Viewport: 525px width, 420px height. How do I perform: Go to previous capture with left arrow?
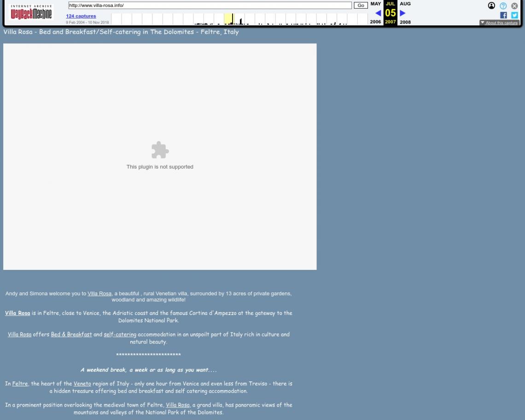(x=378, y=13)
